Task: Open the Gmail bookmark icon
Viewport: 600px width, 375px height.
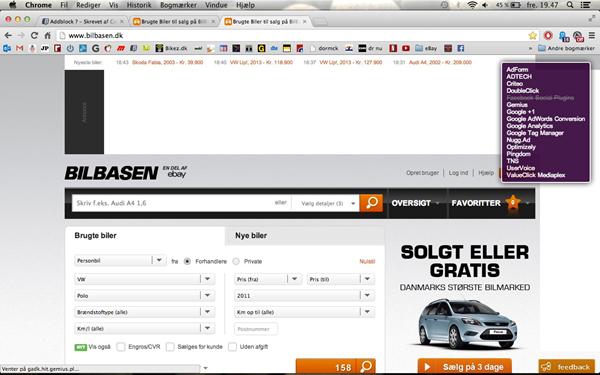Action: point(20,48)
